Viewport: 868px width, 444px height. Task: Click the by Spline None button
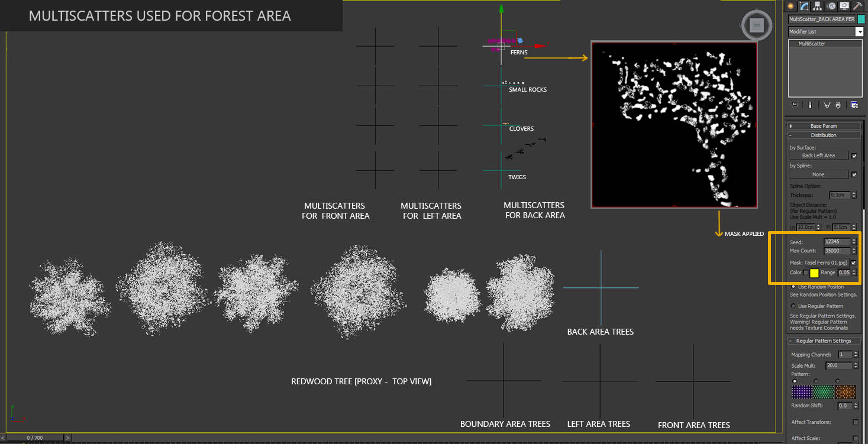pyautogui.click(x=819, y=174)
